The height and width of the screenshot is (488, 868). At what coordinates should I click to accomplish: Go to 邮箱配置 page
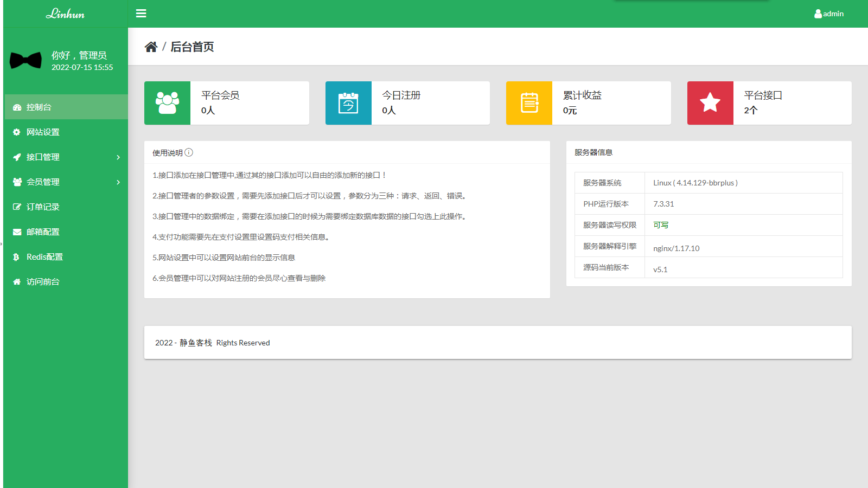coord(43,232)
